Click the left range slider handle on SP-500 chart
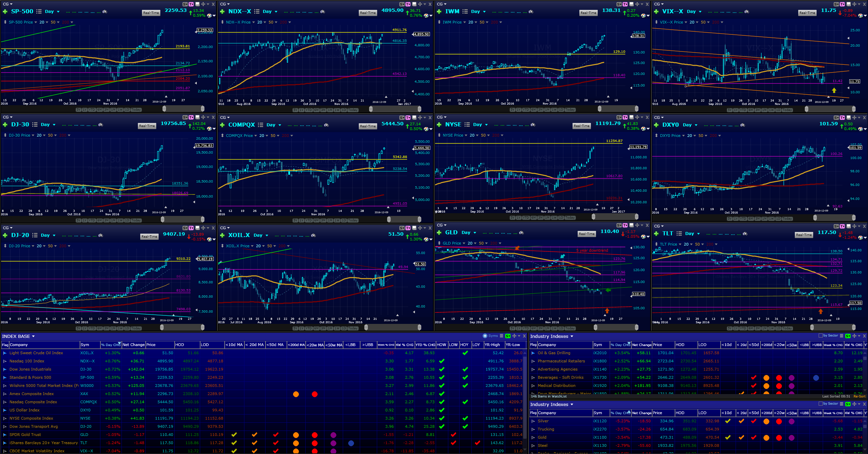Viewport: 868px width, 454px height. [164, 109]
